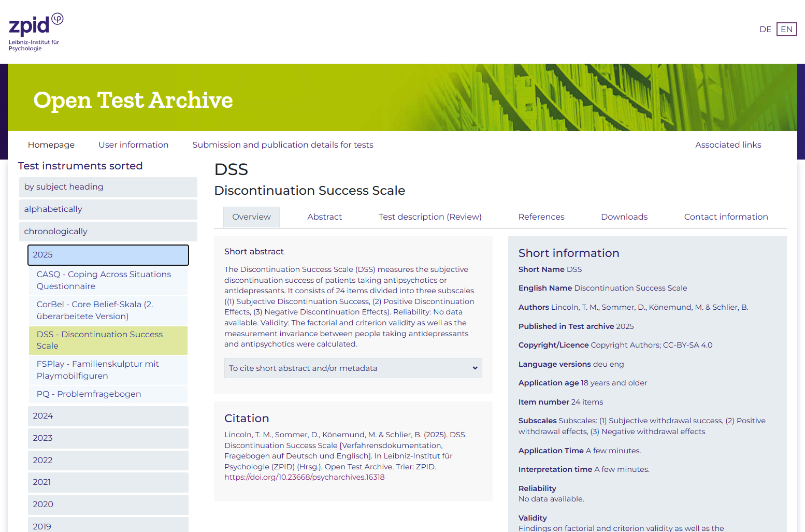View the Contact information tab

click(x=725, y=217)
